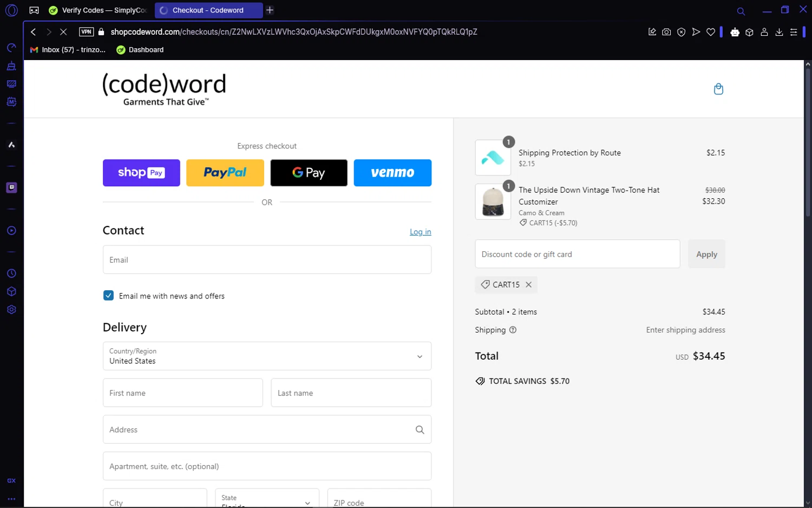This screenshot has height=508, width=812.
Task: Open Twitch panel in sidebar
Action: [x=11, y=187]
